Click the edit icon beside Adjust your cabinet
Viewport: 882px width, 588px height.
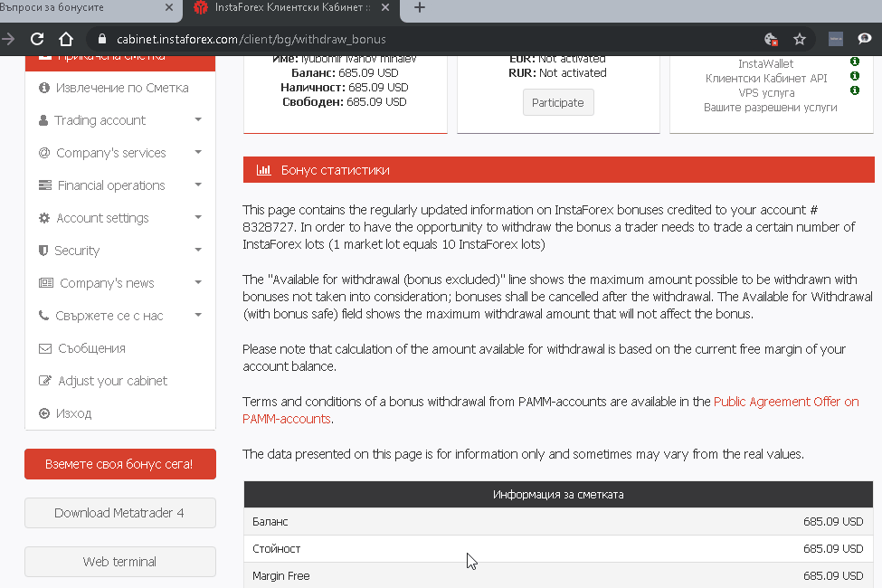pos(45,380)
